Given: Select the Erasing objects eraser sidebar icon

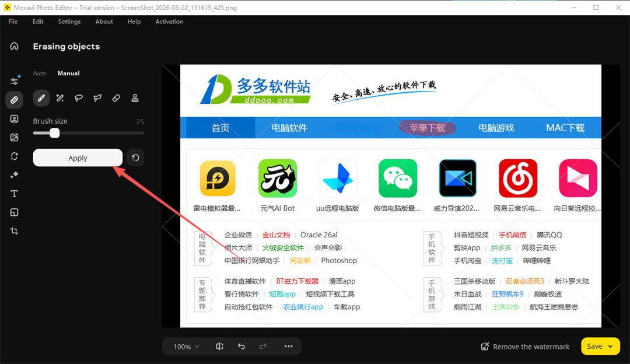Looking at the screenshot, I should point(14,100).
